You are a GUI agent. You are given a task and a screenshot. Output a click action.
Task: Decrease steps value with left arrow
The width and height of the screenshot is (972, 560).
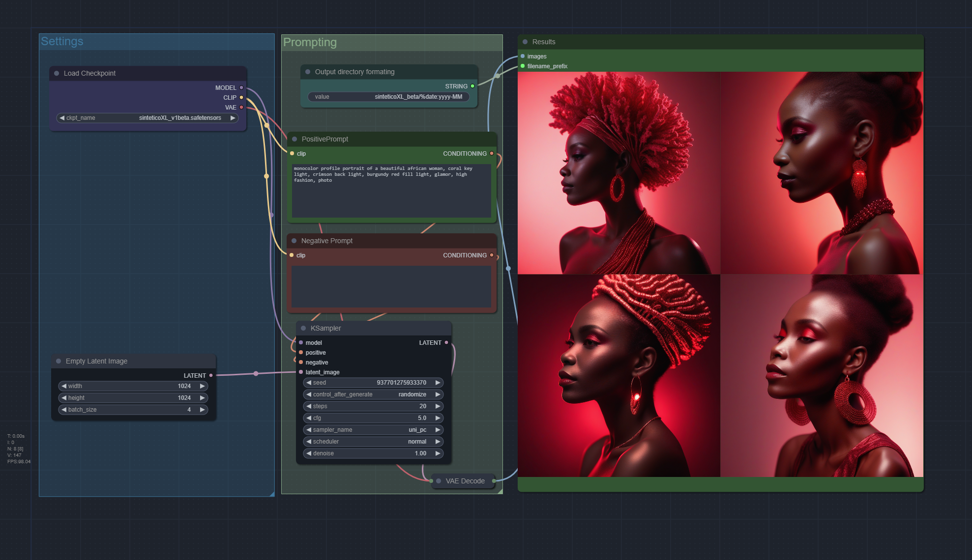309,406
